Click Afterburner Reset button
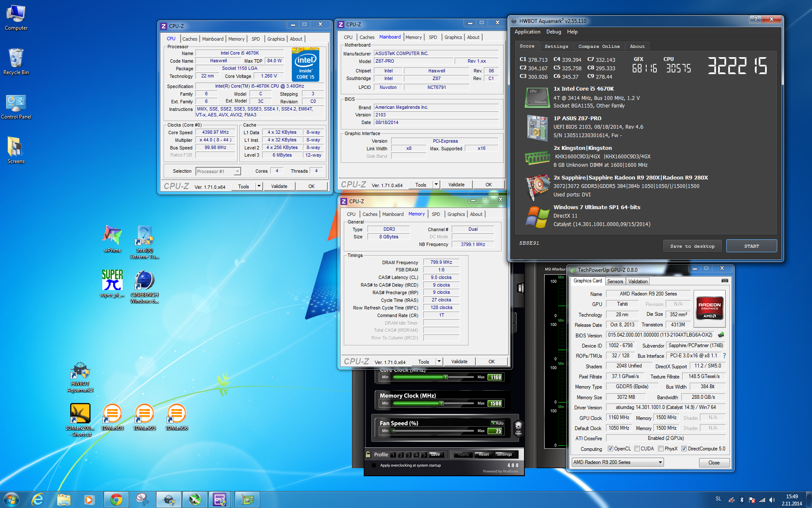 [483, 454]
